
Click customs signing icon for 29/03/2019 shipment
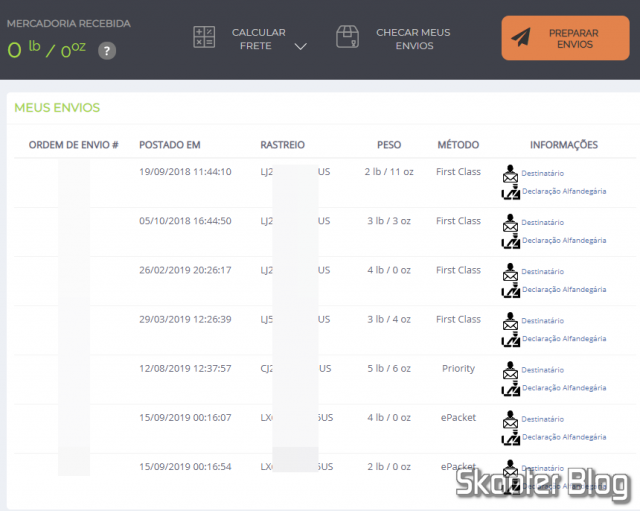[511, 339]
